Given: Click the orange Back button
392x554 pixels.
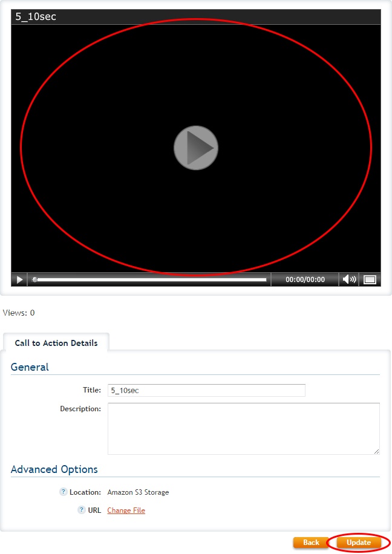Looking at the screenshot, I should (311, 543).
